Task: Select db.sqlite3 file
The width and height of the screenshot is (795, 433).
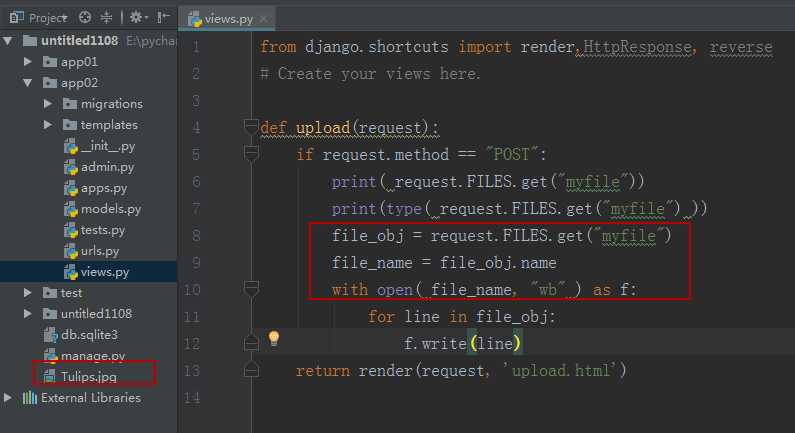Action: tap(88, 335)
